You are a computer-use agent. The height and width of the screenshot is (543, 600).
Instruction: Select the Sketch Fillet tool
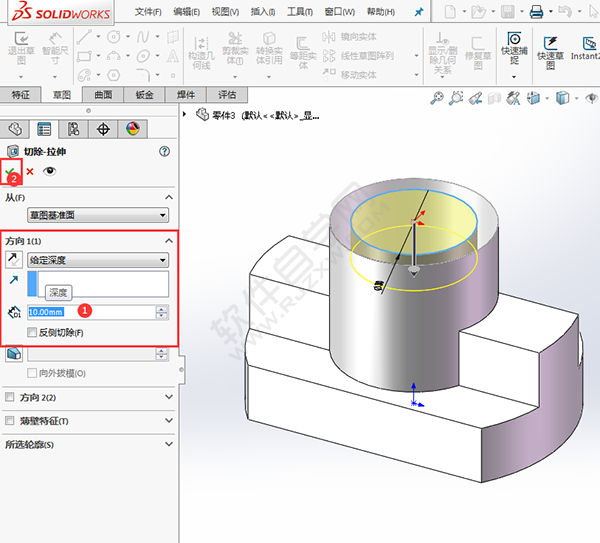pos(143,75)
